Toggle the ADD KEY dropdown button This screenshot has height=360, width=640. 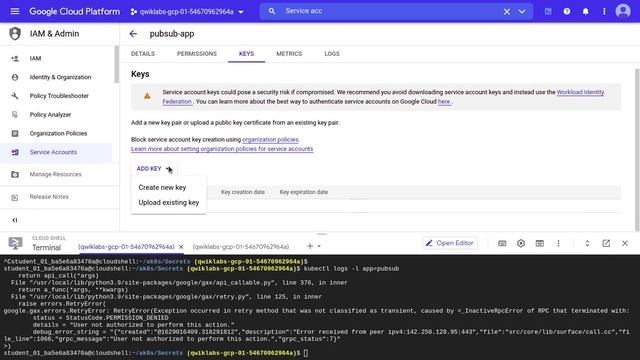click(154, 169)
